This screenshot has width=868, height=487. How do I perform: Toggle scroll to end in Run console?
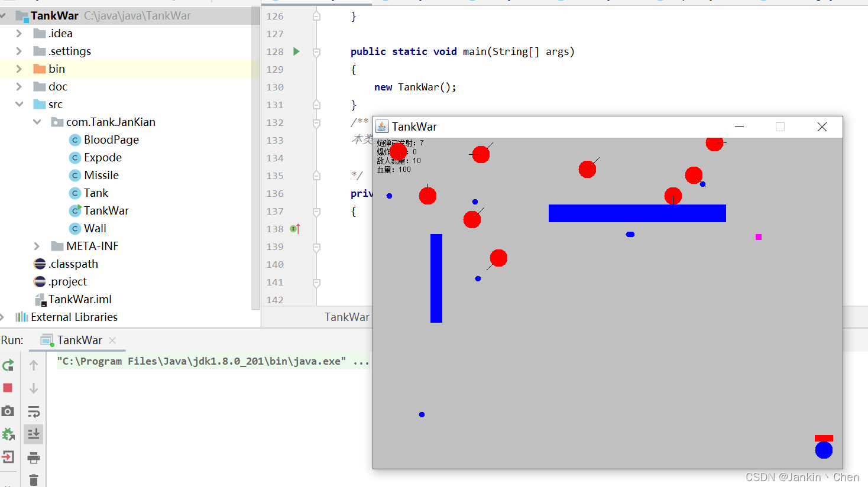[34, 434]
